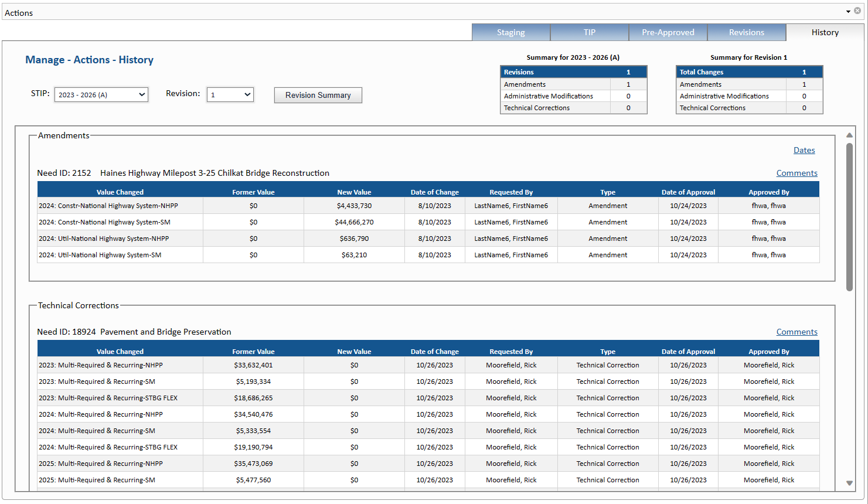The image size is (868, 504).
Task: Select row 2024: Multi-Required & Recurring-NHPP
Action: click(428, 414)
